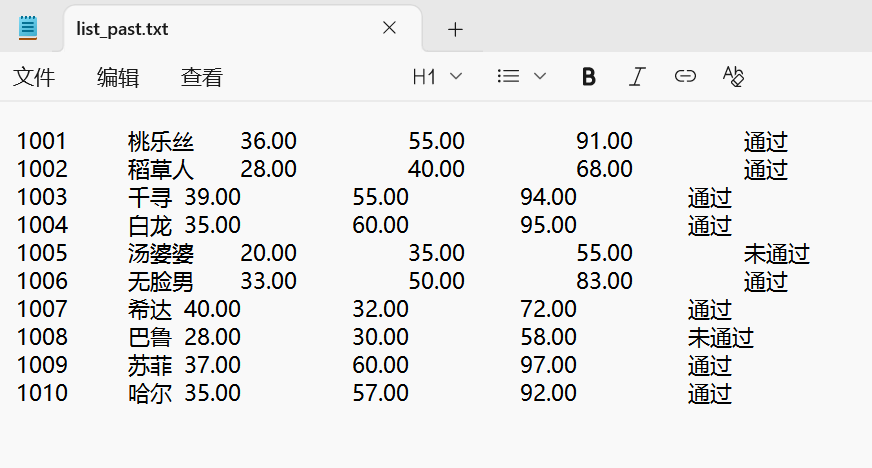The height and width of the screenshot is (468, 872).
Task: Click 未通过 in row 1008
Action: tap(721, 337)
